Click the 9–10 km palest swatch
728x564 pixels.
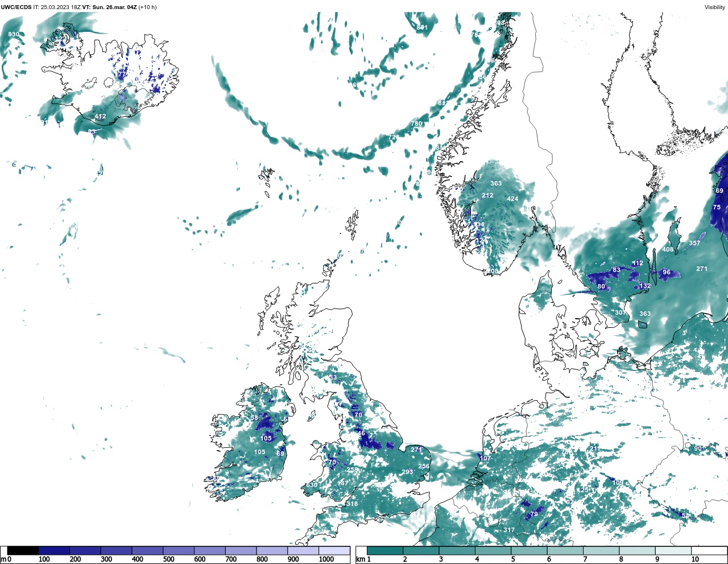pos(673,550)
